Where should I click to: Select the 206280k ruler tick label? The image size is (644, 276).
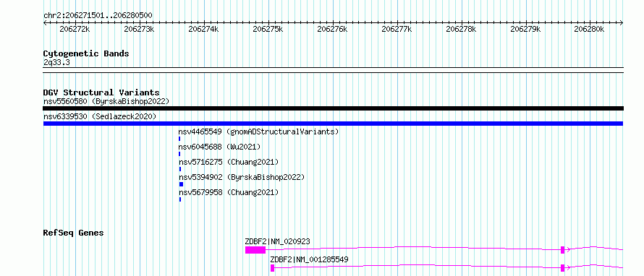pos(589,29)
